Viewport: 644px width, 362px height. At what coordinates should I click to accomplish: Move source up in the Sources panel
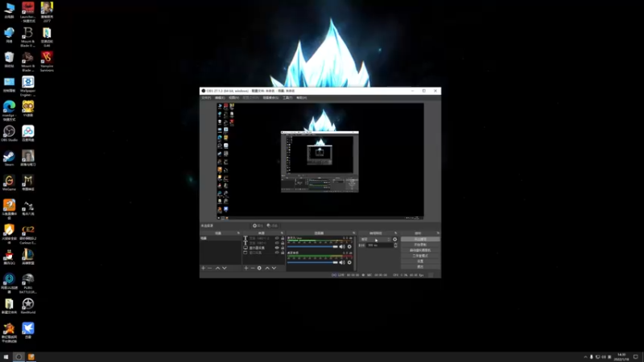267,268
